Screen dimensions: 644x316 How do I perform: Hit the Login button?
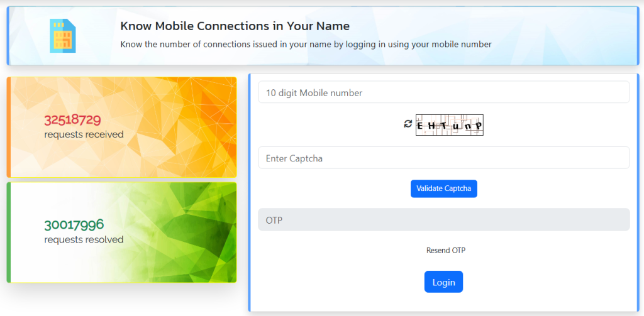tap(443, 282)
